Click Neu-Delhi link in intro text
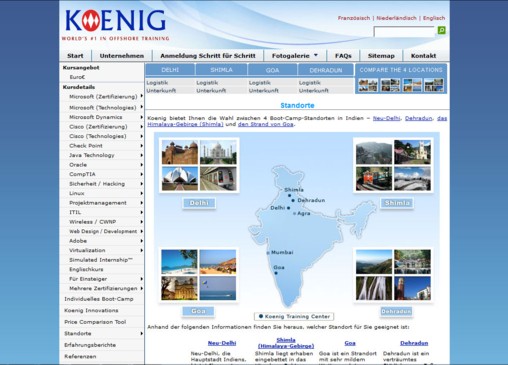This screenshot has height=365, width=508. 386,118
